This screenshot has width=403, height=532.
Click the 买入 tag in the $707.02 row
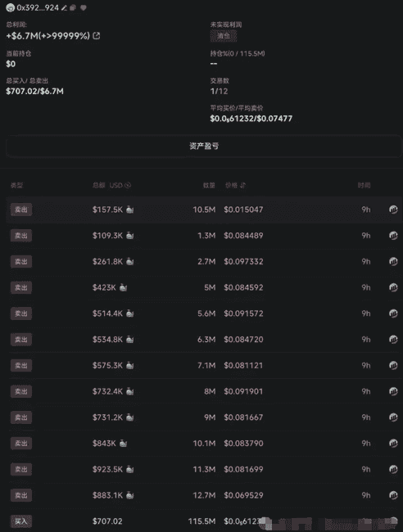pos(21,521)
